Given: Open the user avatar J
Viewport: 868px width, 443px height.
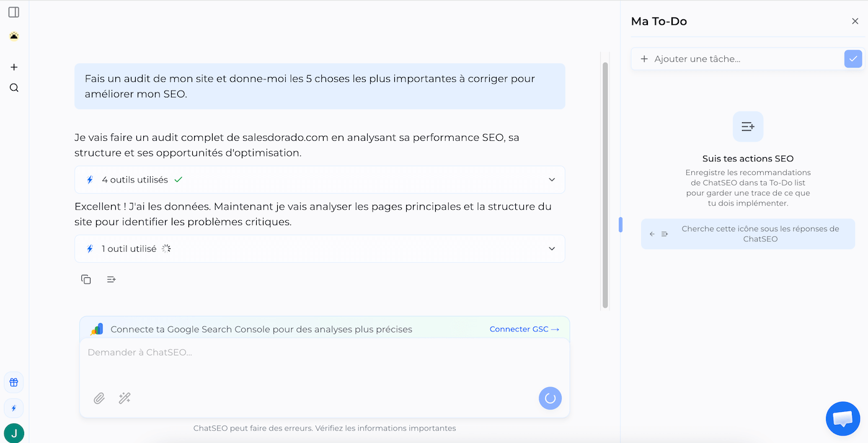Looking at the screenshot, I should click(14, 433).
